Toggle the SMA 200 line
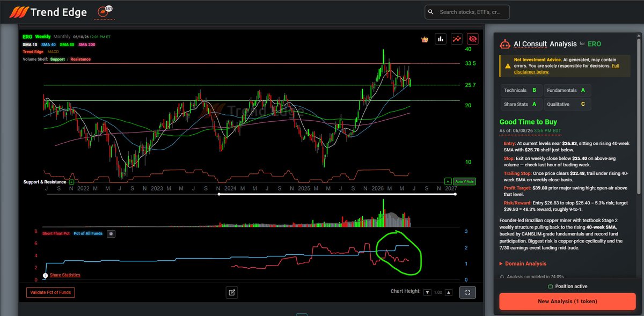The width and height of the screenshot is (644, 316). coord(86,44)
